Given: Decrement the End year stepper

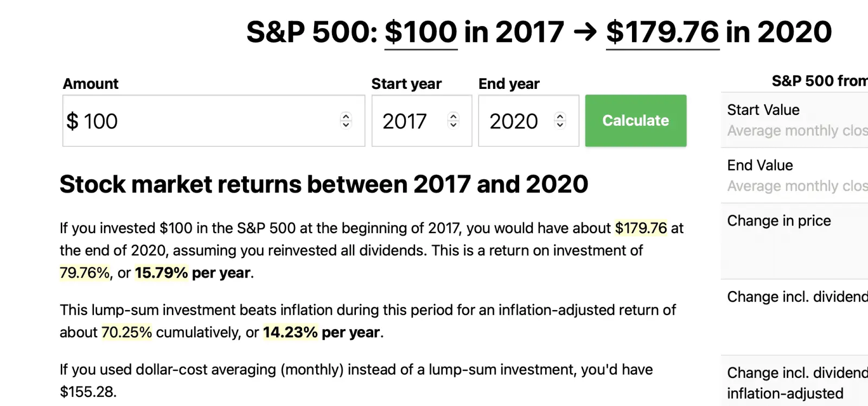Looking at the screenshot, I should click(x=560, y=125).
